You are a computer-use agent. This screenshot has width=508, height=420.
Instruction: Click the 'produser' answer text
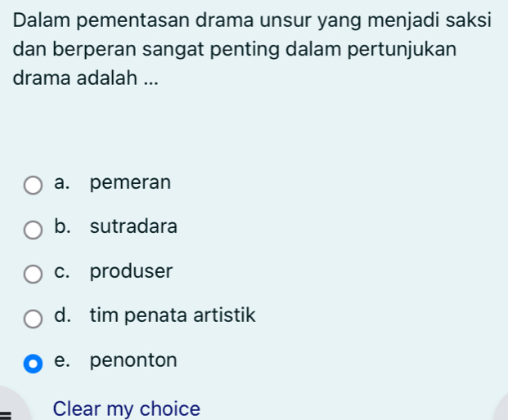click(132, 271)
